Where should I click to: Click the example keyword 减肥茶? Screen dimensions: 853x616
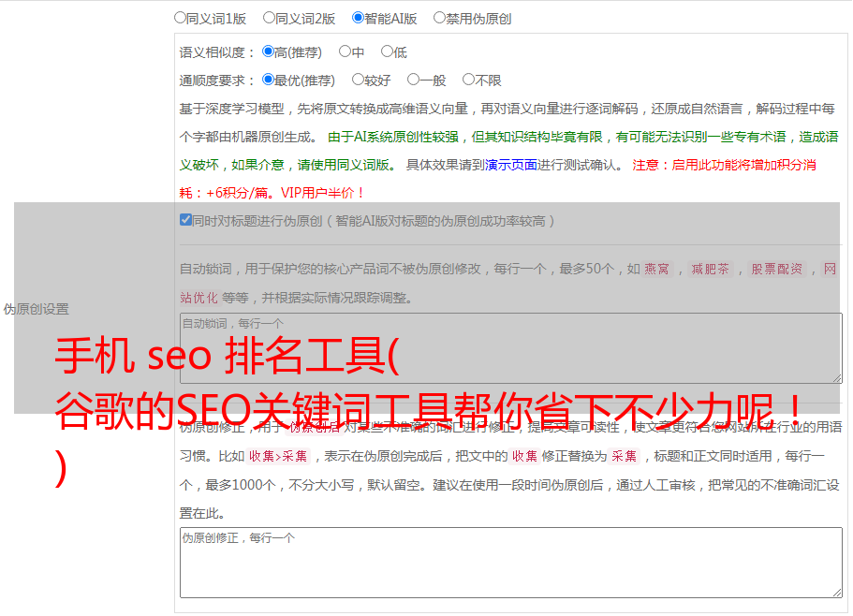(711, 269)
